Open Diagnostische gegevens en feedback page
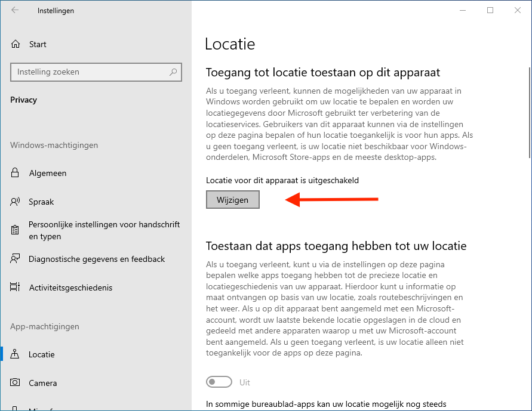 97,259
